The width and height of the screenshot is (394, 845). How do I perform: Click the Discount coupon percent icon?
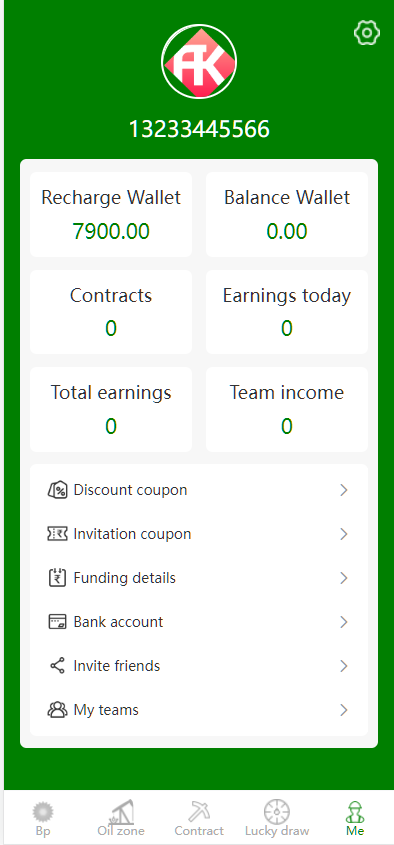(x=58, y=490)
